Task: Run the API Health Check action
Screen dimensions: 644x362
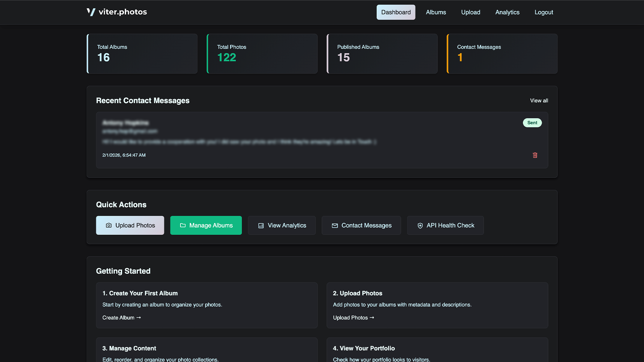Action: pyautogui.click(x=445, y=225)
